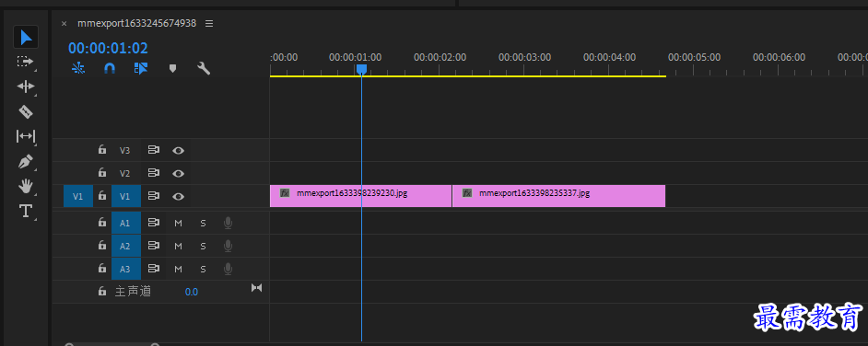Toggle sync lock on V2
This screenshot has width=868, height=346.
[x=153, y=173]
